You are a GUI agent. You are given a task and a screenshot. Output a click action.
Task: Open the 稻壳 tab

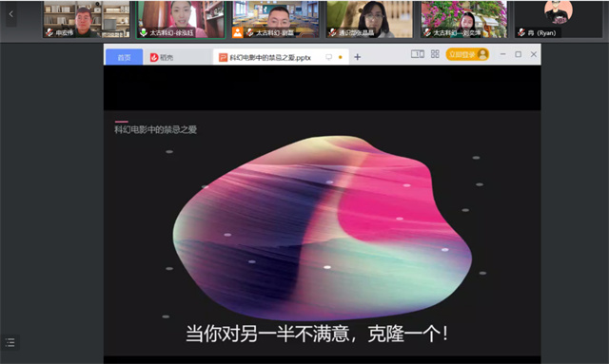pyautogui.click(x=162, y=57)
